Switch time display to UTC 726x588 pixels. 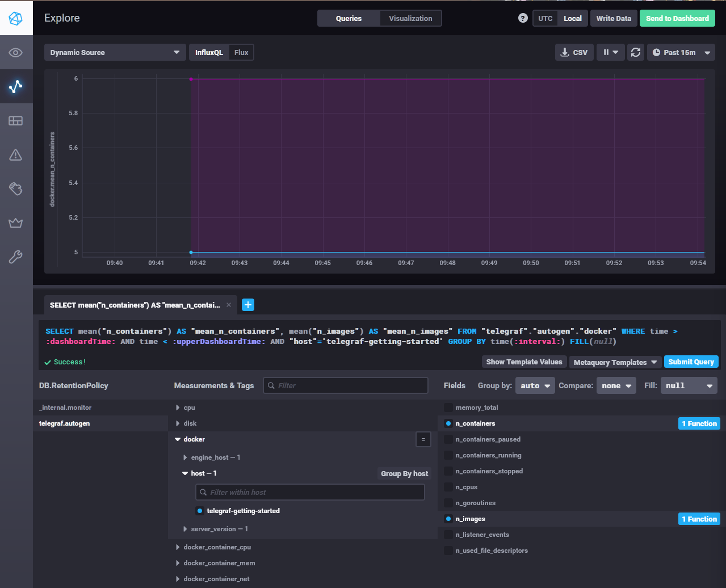coord(545,18)
